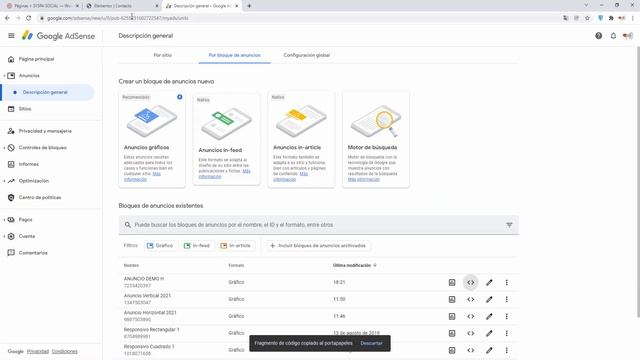
Task: View report for Responsivo Rectangular 1
Action: coord(452,333)
